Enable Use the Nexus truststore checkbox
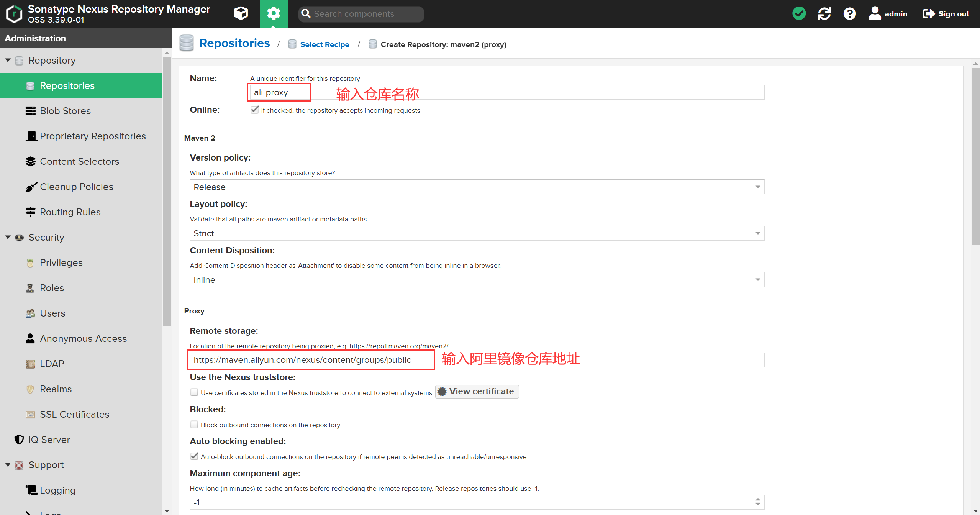The image size is (980, 515). [x=194, y=392]
